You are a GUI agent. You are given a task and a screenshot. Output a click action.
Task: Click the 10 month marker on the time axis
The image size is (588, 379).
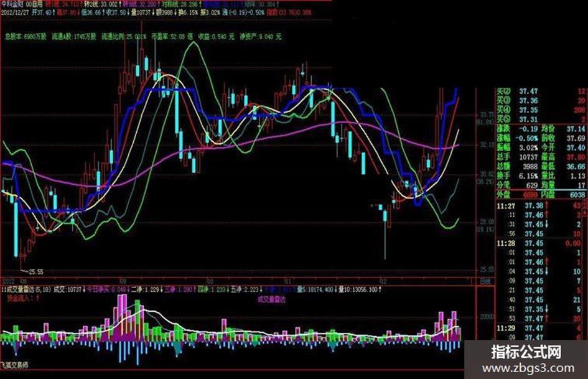(209, 281)
